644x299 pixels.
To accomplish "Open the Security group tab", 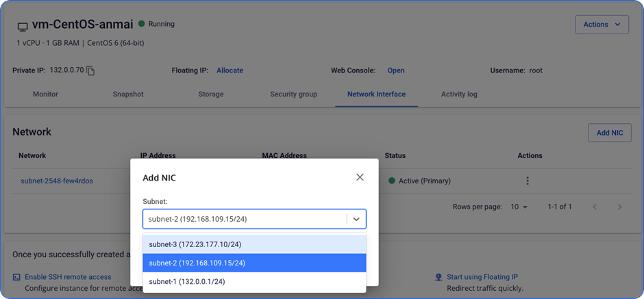I will pyautogui.click(x=293, y=94).
